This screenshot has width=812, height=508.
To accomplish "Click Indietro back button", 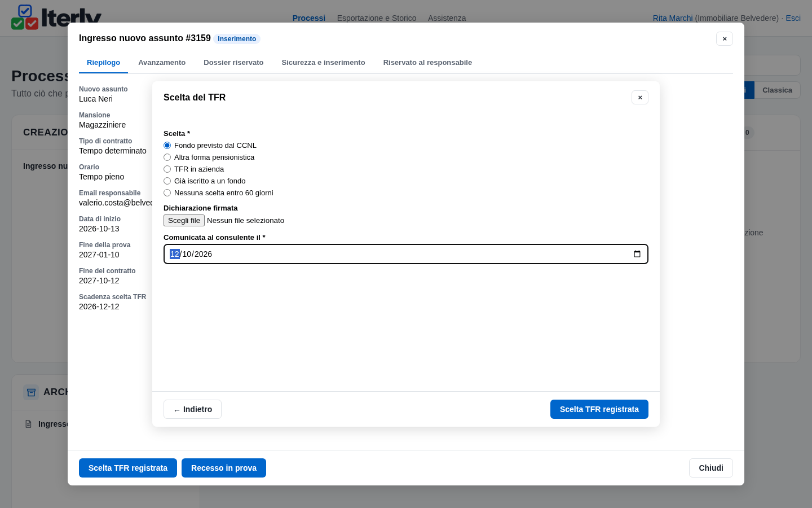I will pos(192,409).
